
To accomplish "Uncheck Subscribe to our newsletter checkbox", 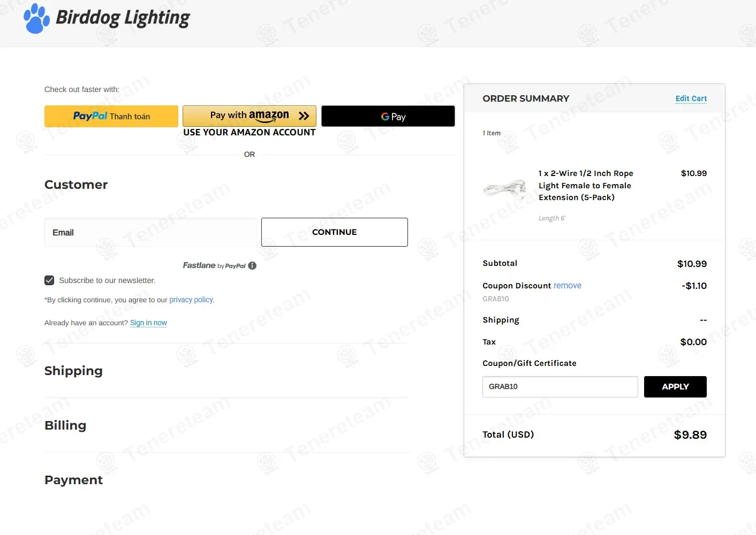I will tap(49, 280).
